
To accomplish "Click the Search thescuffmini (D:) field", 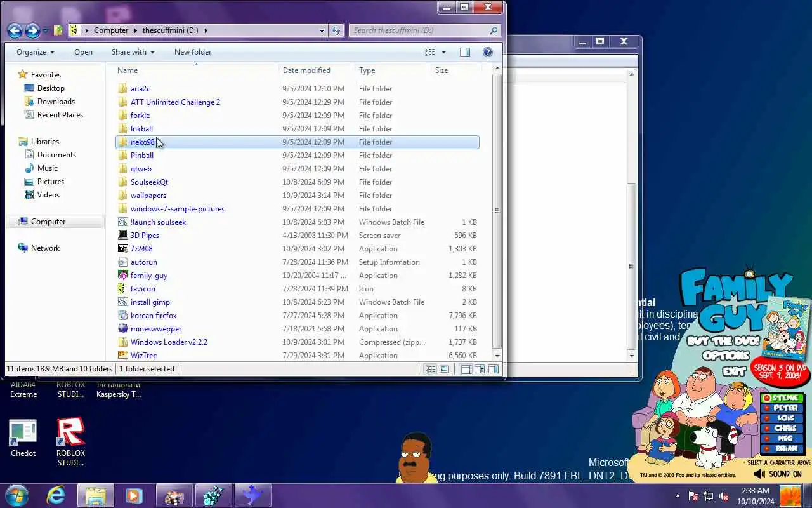I will (x=425, y=30).
